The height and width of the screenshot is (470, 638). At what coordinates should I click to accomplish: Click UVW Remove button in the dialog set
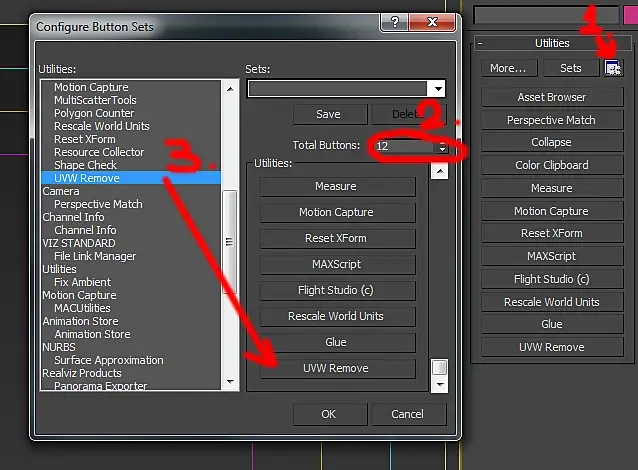(x=338, y=368)
